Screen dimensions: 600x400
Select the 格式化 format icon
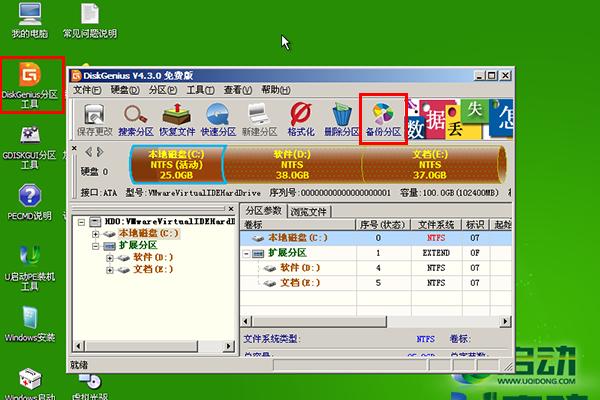pyautogui.click(x=301, y=120)
